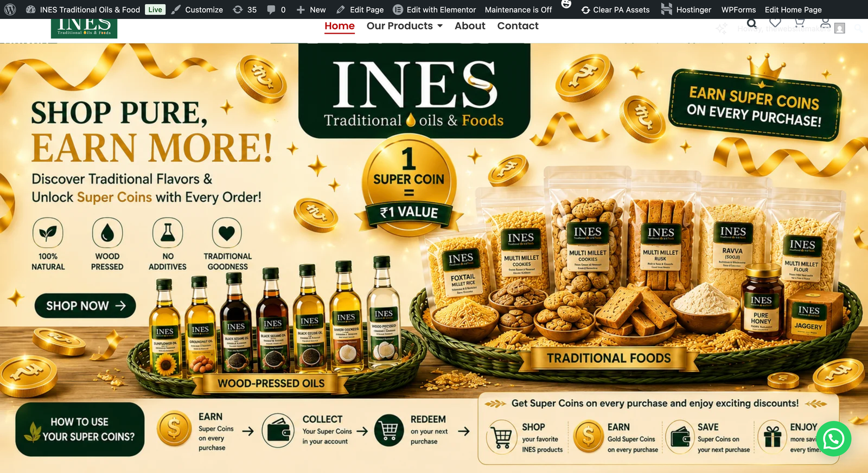Click the 100% Natural leaf icon

coord(48,233)
